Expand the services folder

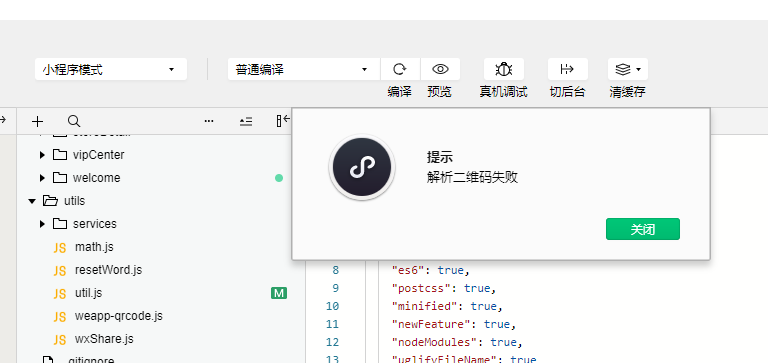click(x=43, y=224)
